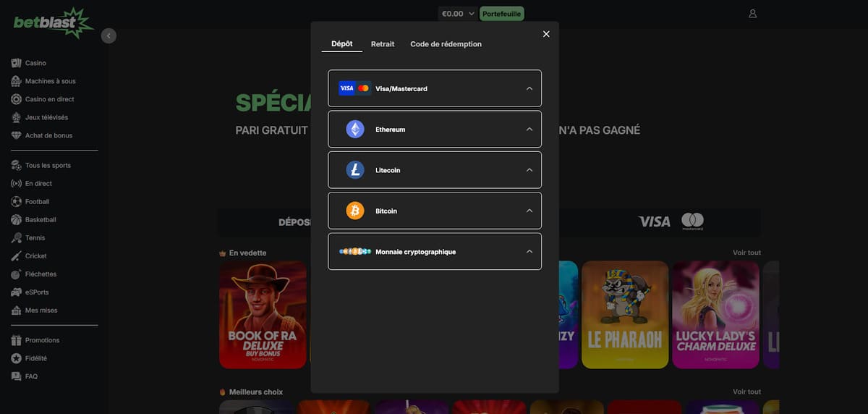Open Casino en direct label in sidebar
The width and height of the screenshot is (868, 414).
pos(50,99)
